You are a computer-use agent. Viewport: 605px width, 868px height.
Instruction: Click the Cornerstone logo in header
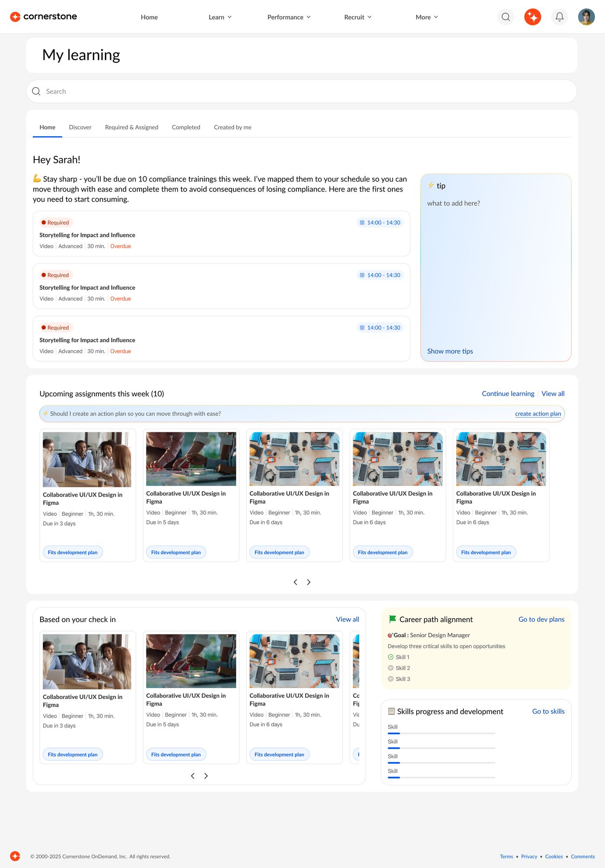[43, 16]
